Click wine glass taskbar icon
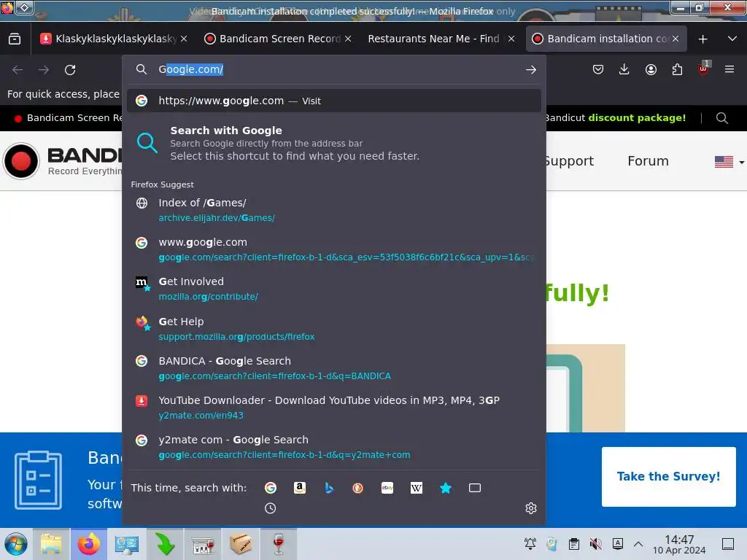 tap(278, 544)
